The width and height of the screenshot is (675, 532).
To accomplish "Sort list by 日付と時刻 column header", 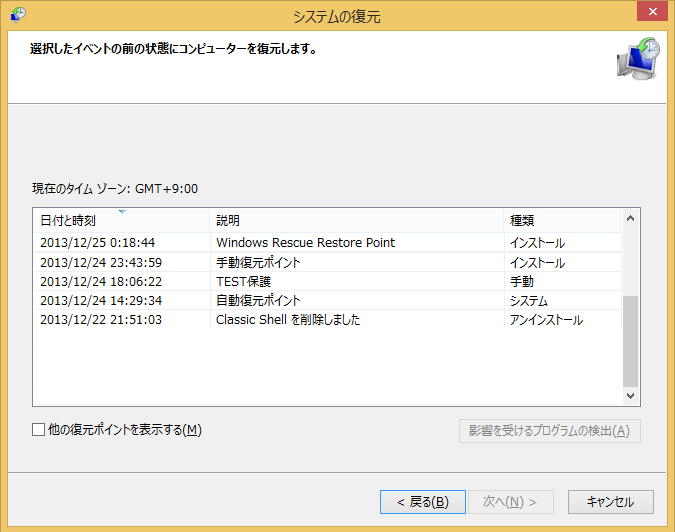I will (68, 220).
